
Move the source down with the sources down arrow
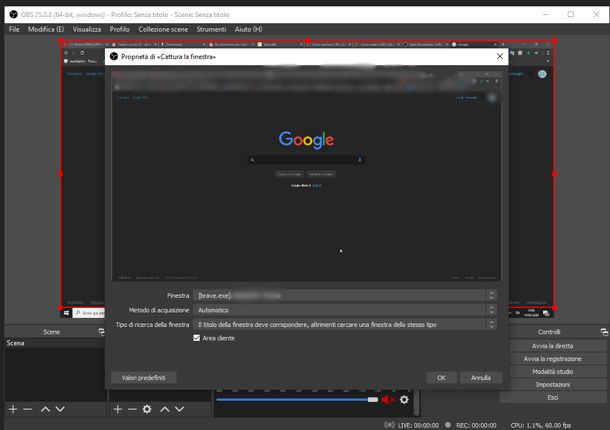click(x=179, y=409)
